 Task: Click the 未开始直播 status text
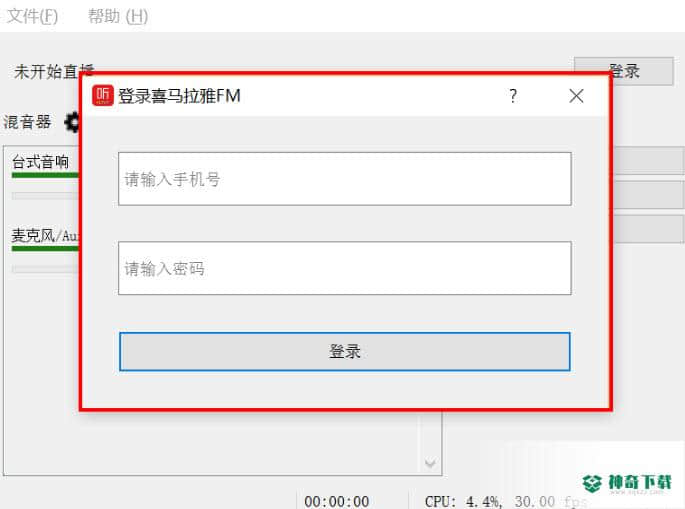coord(54,72)
